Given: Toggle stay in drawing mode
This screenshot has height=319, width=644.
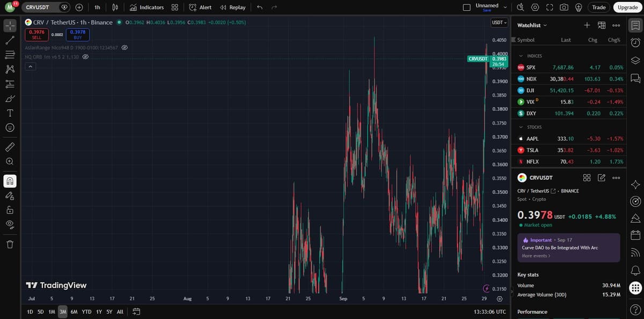Looking at the screenshot, I should [10, 196].
